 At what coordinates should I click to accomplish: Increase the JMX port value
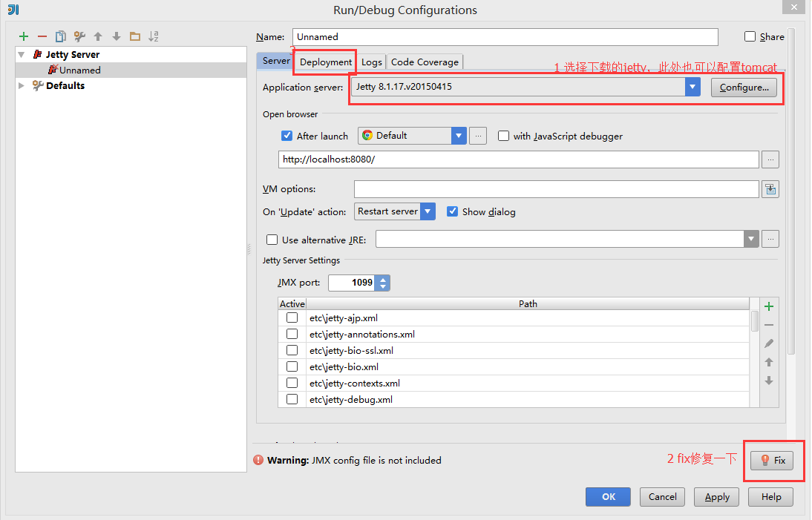pyautogui.click(x=383, y=280)
